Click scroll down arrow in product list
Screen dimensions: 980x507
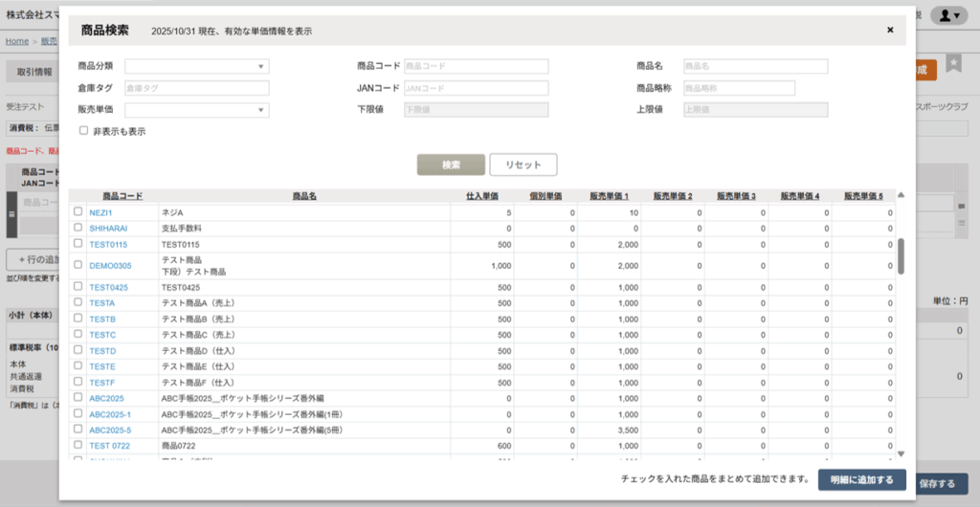(x=901, y=453)
